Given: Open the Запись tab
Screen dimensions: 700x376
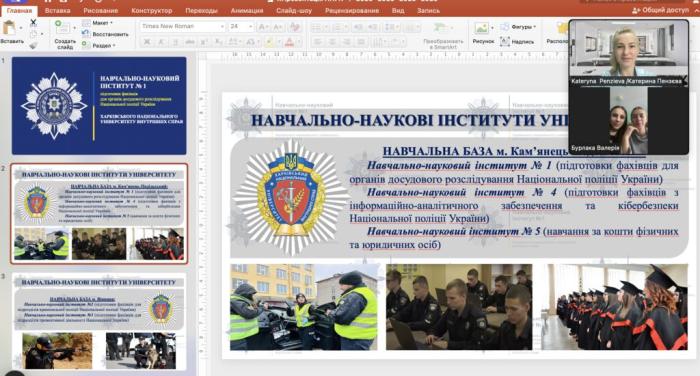Looking at the screenshot, I should pos(428,10).
